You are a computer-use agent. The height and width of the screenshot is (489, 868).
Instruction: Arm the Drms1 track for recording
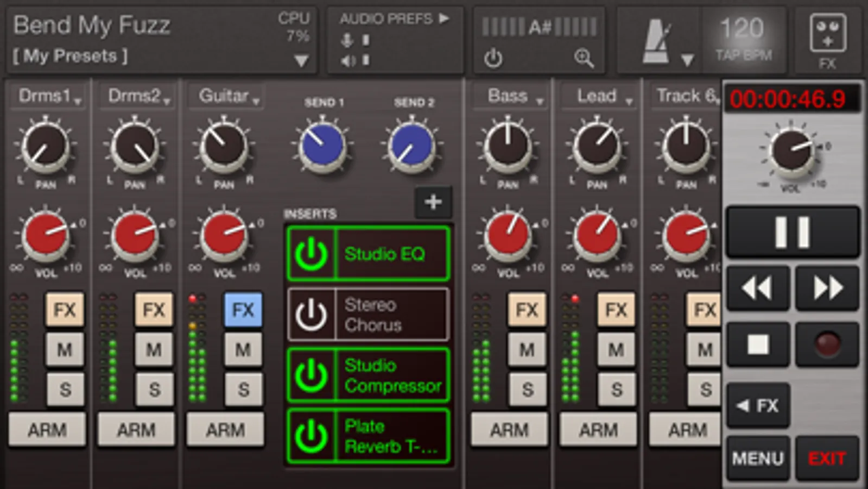tap(47, 430)
